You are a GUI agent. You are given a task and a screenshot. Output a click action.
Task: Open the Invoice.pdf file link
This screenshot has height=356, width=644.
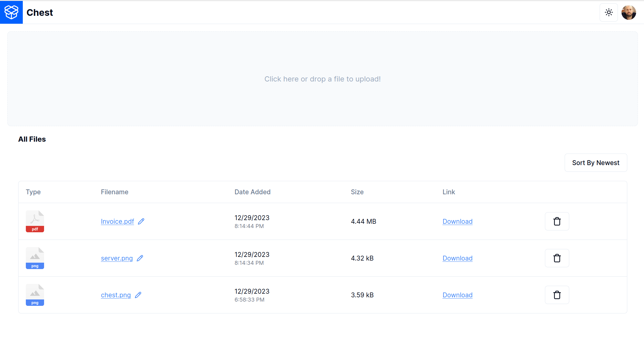[117, 221]
